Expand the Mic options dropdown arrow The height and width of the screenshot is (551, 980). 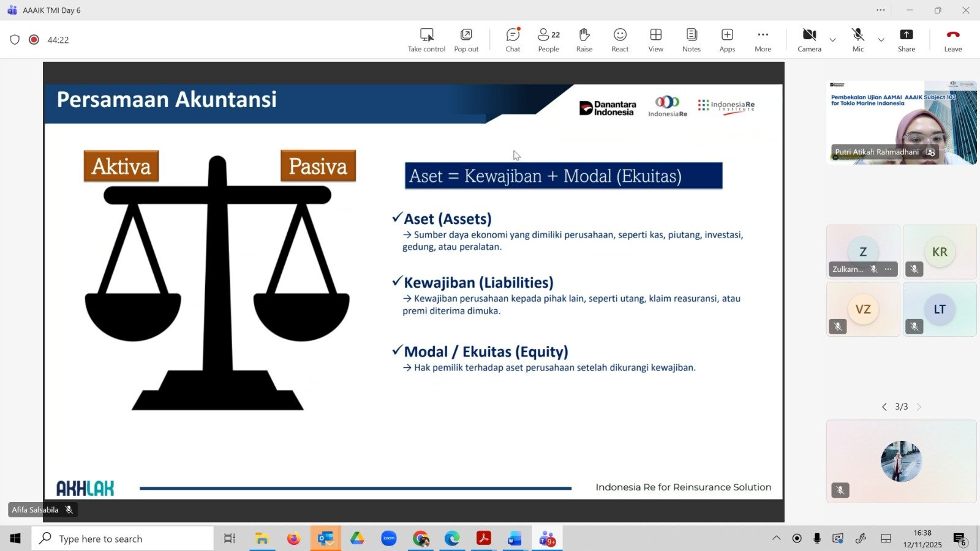881,40
